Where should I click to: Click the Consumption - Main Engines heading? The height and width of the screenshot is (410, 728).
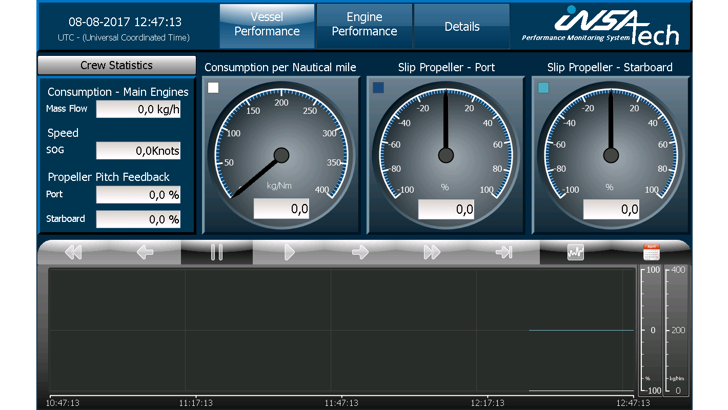pyautogui.click(x=118, y=92)
